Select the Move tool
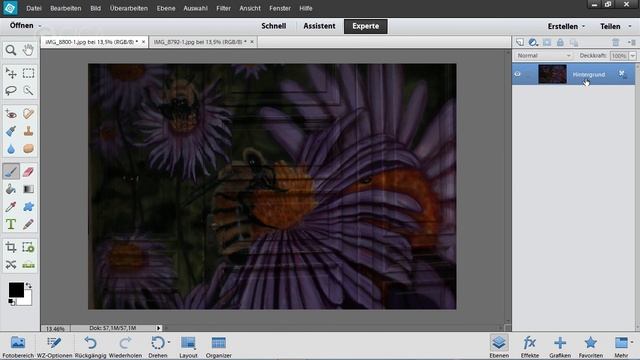The width and height of the screenshot is (640, 360). point(11,73)
